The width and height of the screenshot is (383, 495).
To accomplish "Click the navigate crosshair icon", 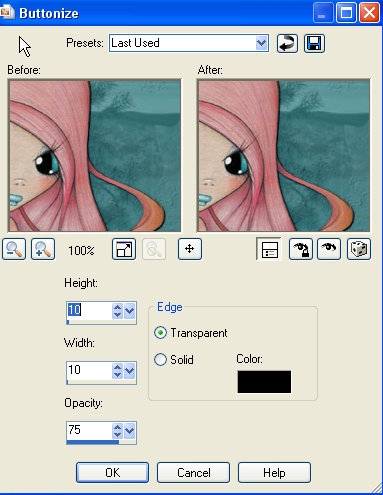I will (190, 249).
